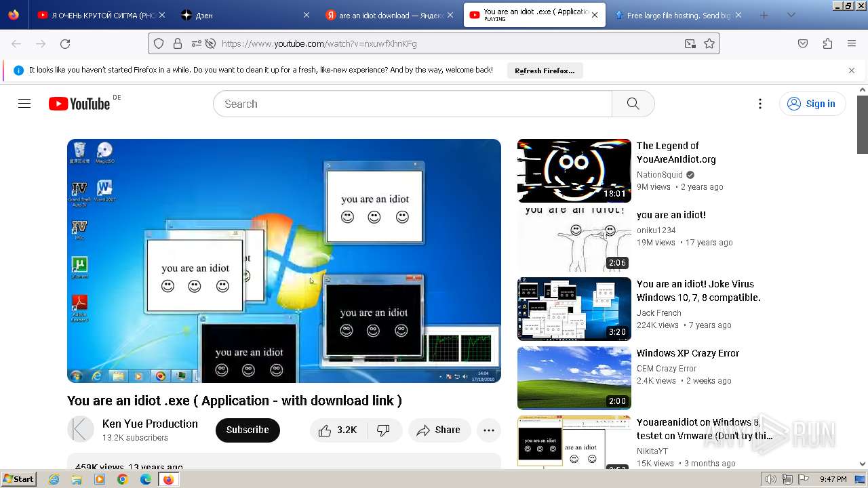868x488 pixels.
Task: Close the Дзен tab
Action: [x=306, y=15]
